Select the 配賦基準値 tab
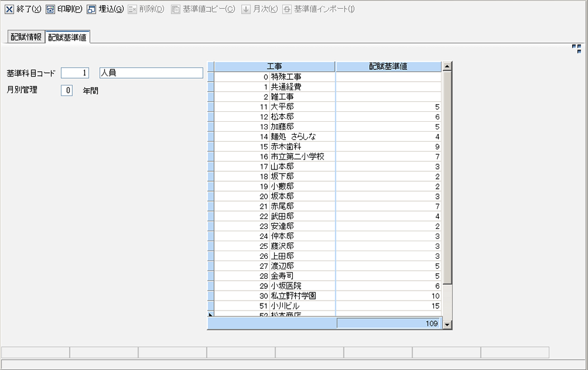 [x=68, y=37]
